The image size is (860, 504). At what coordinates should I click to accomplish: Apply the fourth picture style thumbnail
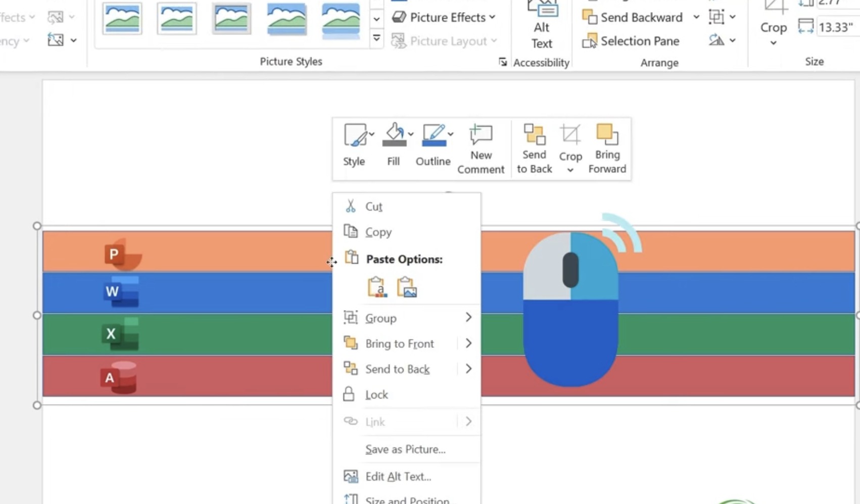pos(286,19)
